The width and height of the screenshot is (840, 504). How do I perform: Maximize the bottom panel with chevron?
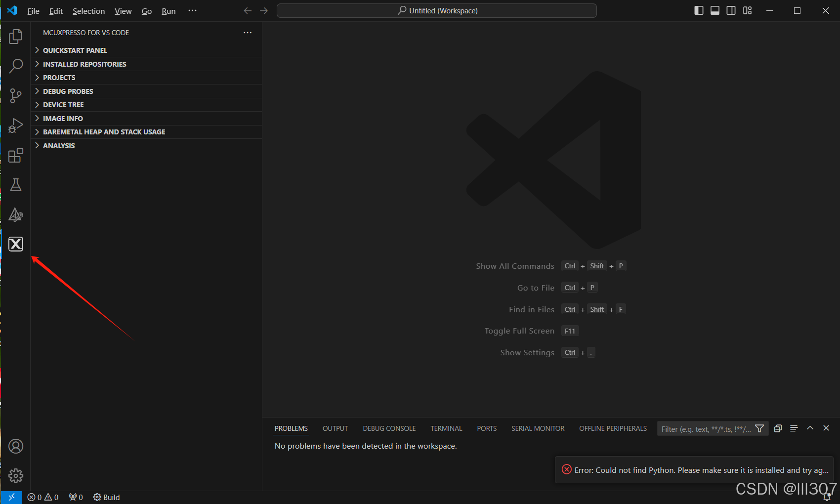(810, 428)
